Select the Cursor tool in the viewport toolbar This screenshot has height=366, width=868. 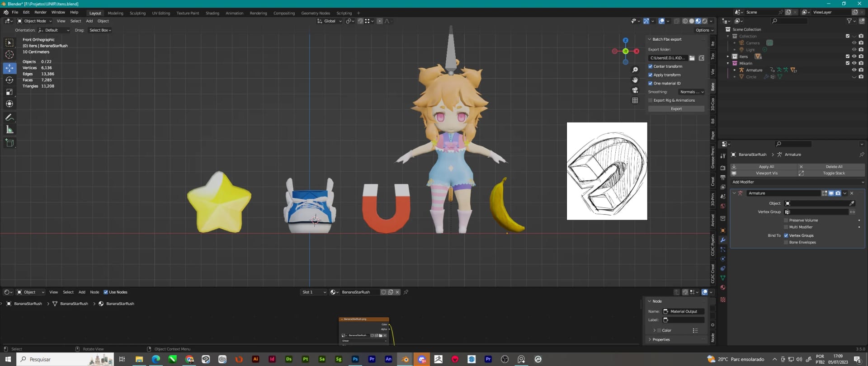(x=9, y=55)
